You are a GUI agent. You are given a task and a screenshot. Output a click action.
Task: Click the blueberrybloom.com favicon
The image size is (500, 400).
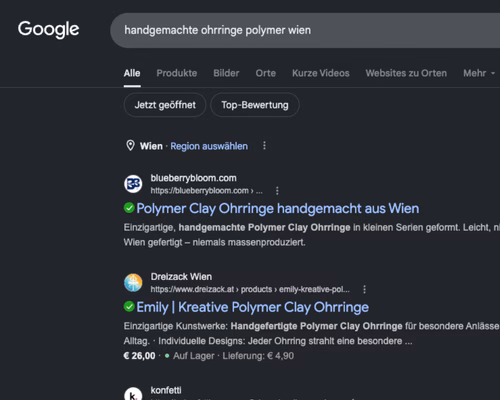click(x=133, y=184)
